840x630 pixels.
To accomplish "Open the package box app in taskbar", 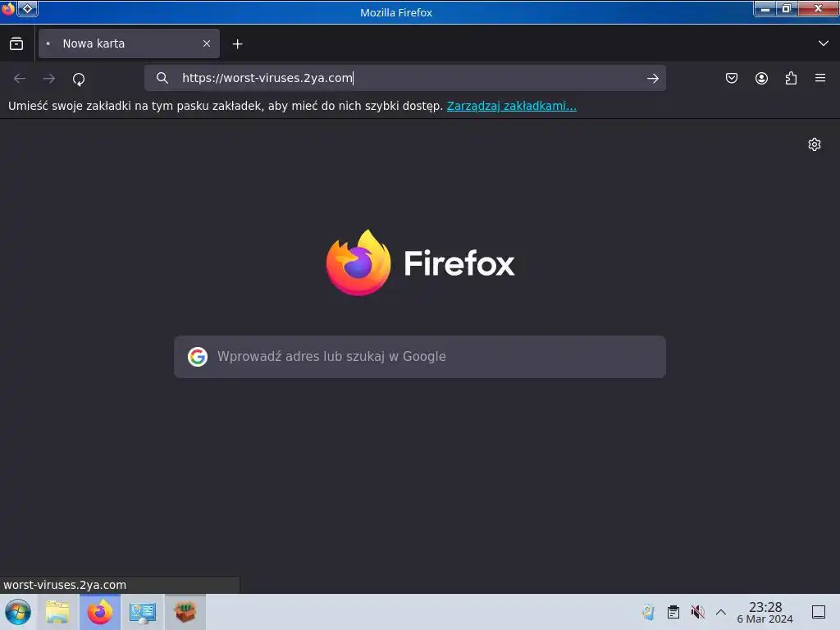I will tap(185, 612).
